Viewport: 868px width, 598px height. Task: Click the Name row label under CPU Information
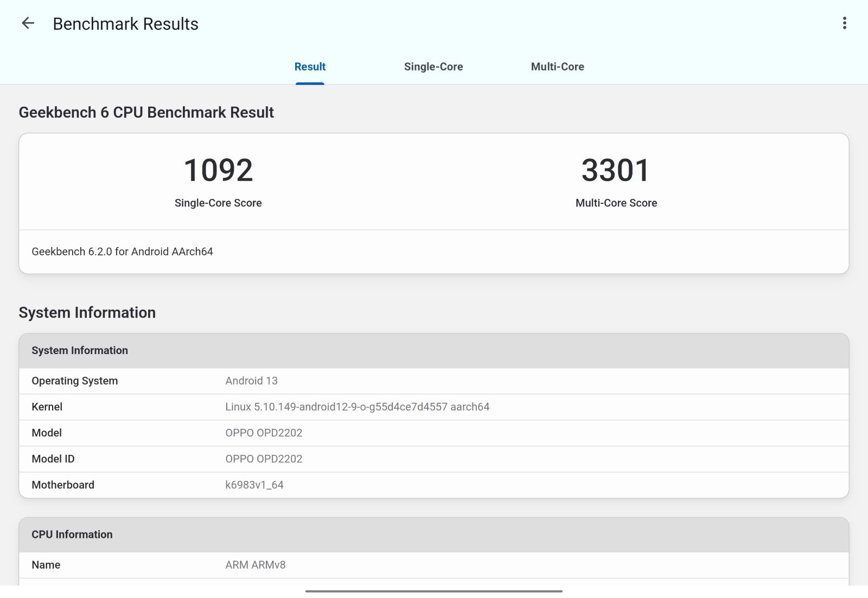pyautogui.click(x=46, y=565)
